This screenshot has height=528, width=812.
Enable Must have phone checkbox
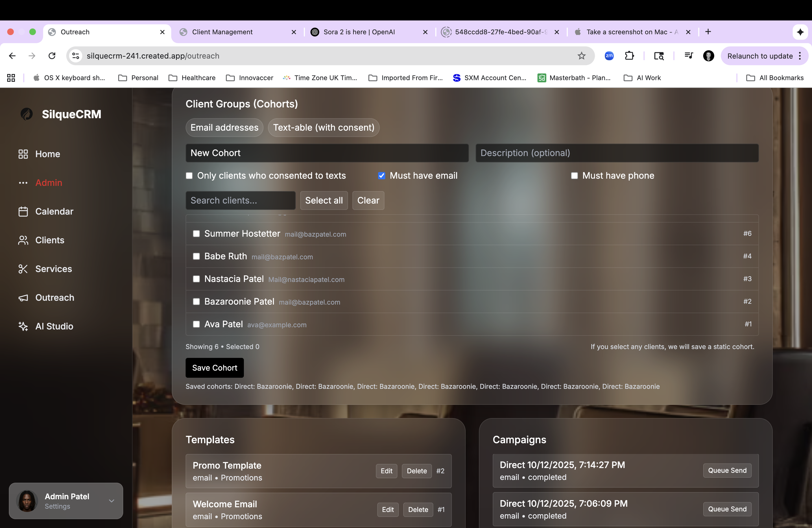(574, 176)
